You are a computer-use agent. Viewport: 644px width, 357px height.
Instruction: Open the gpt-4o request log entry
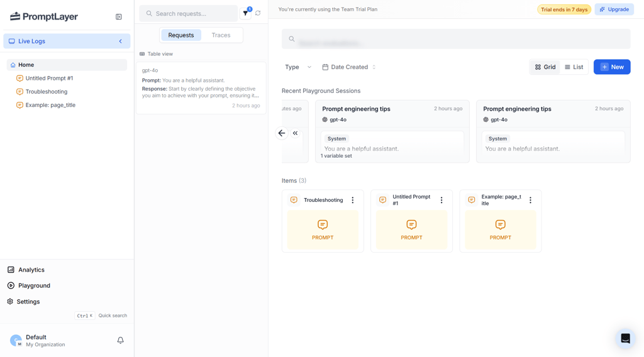[201, 88]
